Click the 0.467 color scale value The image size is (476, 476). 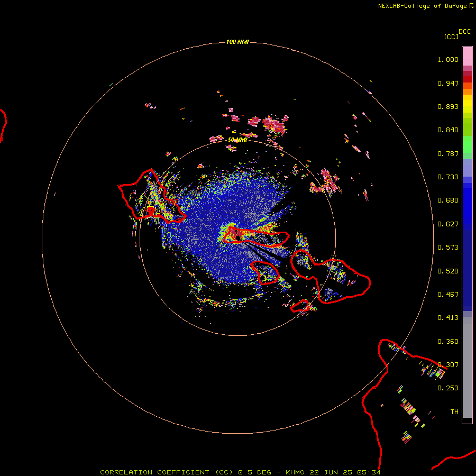tap(448, 295)
